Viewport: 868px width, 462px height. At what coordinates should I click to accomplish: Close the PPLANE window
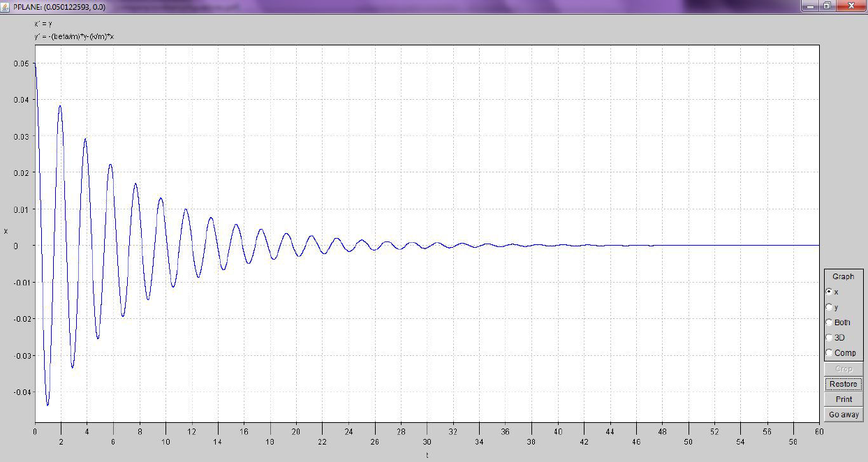pos(850,6)
